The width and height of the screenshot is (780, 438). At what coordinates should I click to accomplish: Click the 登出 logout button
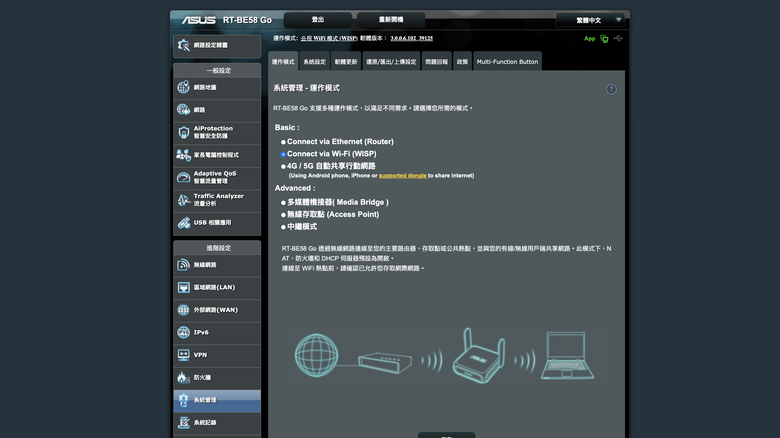pos(318,20)
